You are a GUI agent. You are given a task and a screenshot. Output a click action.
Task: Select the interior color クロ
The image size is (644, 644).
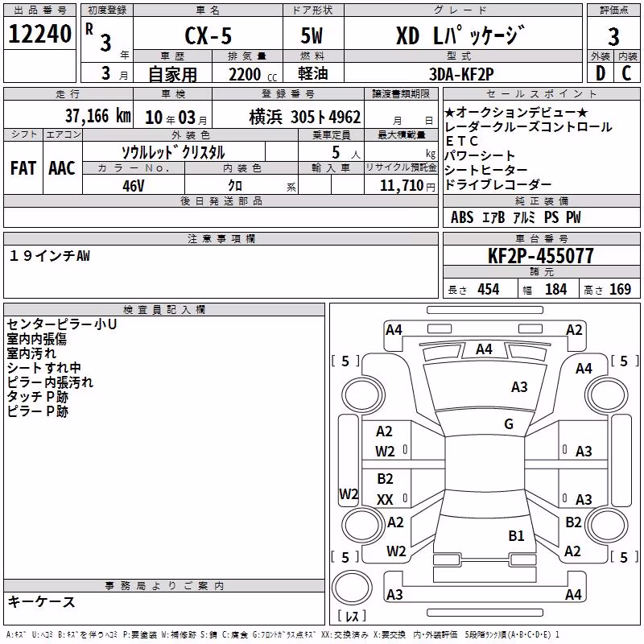click(x=235, y=186)
